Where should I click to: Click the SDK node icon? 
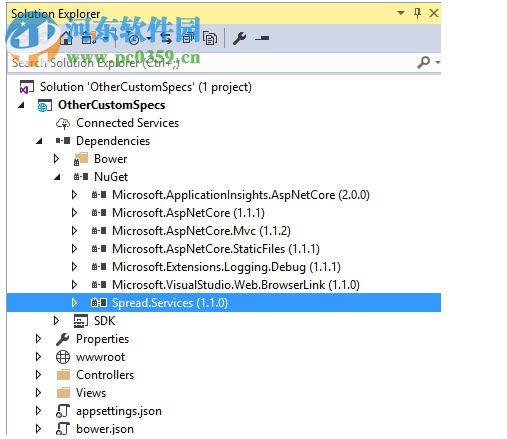81,321
